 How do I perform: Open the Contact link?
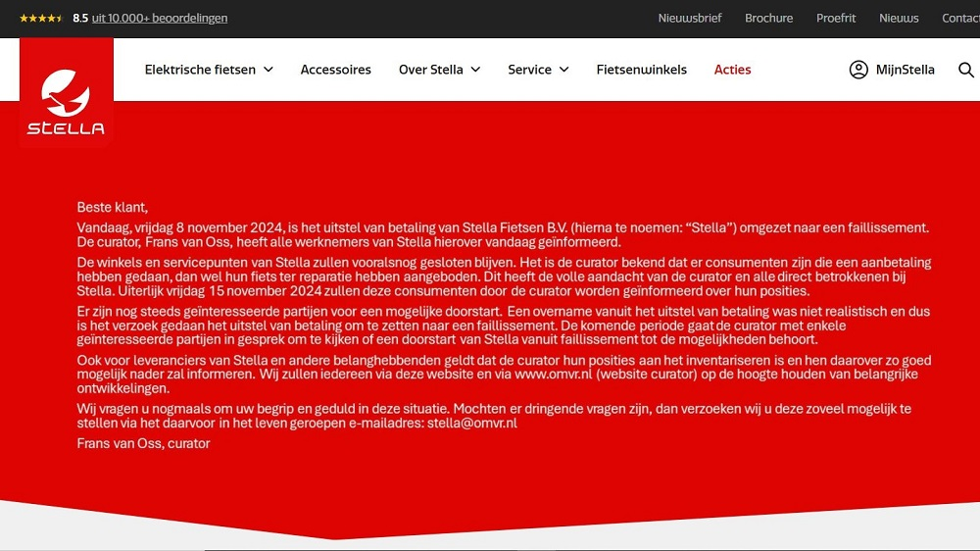[x=960, y=18]
